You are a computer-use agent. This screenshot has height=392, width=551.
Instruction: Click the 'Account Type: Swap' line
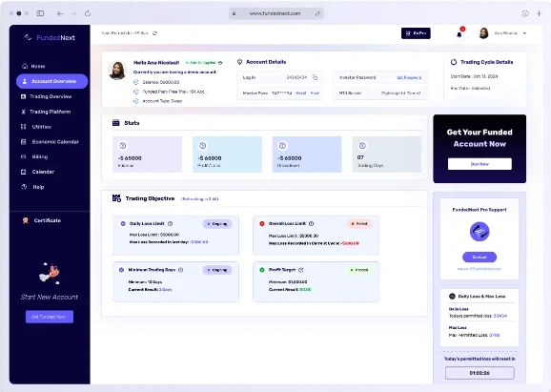click(x=162, y=101)
